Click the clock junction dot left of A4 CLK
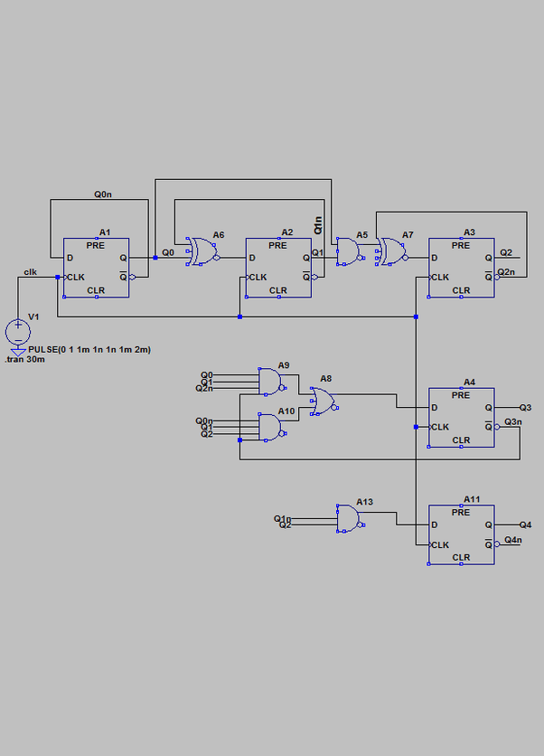The height and width of the screenshot is (756, 544). click(416, 427)
